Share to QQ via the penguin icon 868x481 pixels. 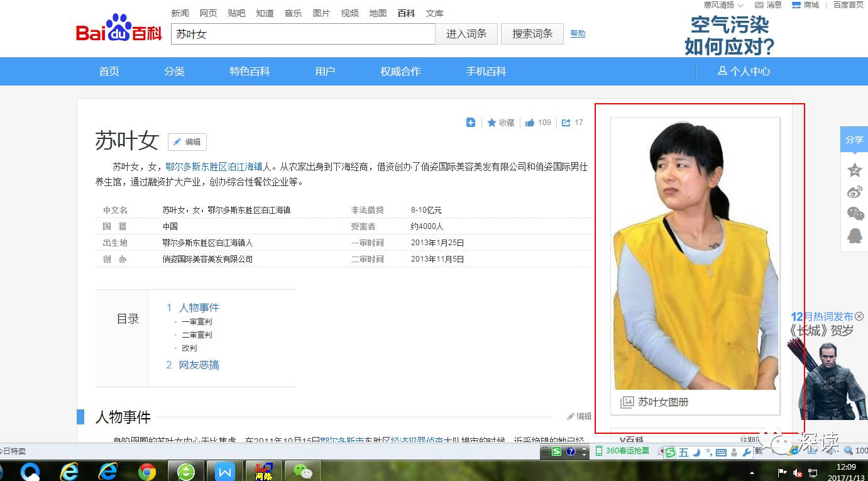855,236
